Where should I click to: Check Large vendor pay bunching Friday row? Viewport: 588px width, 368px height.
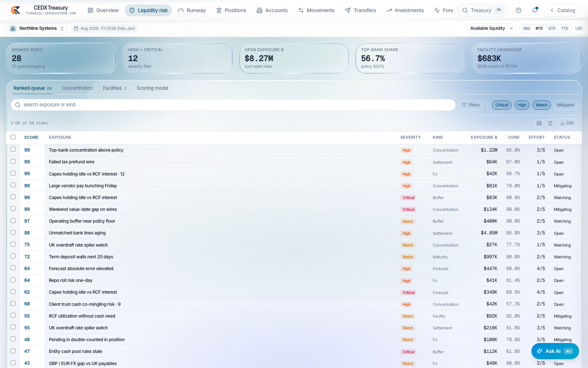13,185
